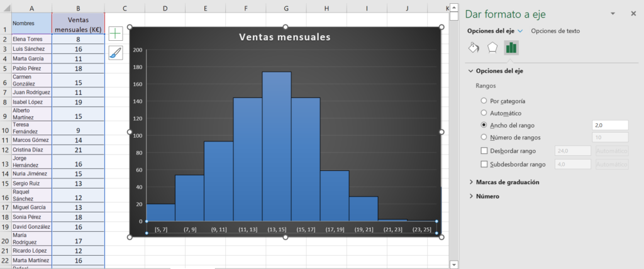Select the Effects pentagon icon

coord(492,48)
